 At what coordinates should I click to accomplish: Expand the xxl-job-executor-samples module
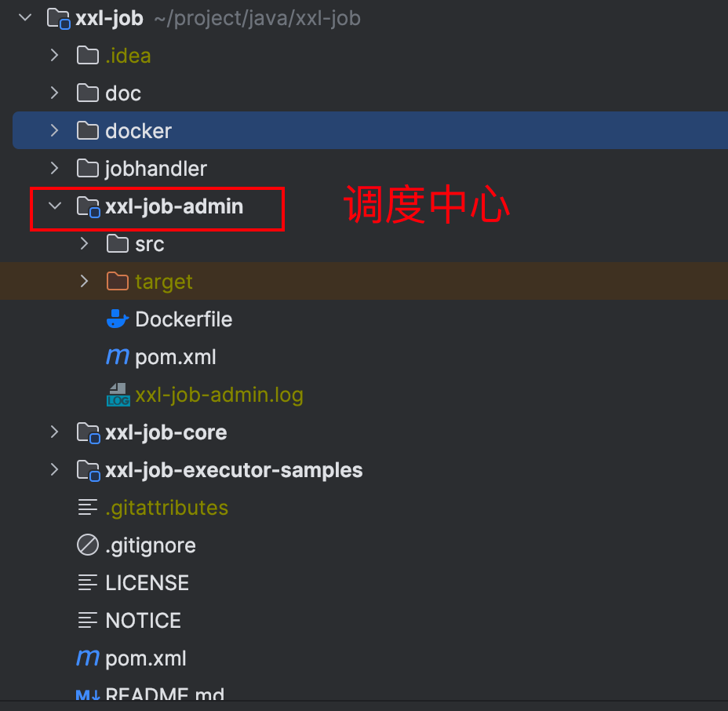click(54, 470)
